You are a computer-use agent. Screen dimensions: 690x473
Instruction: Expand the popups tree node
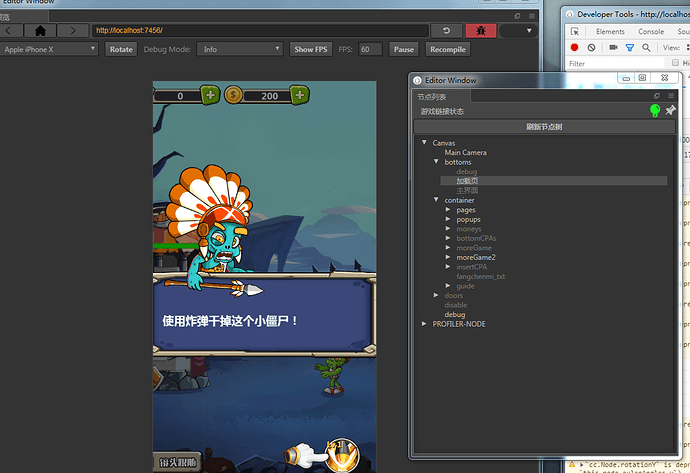[448, 219]
